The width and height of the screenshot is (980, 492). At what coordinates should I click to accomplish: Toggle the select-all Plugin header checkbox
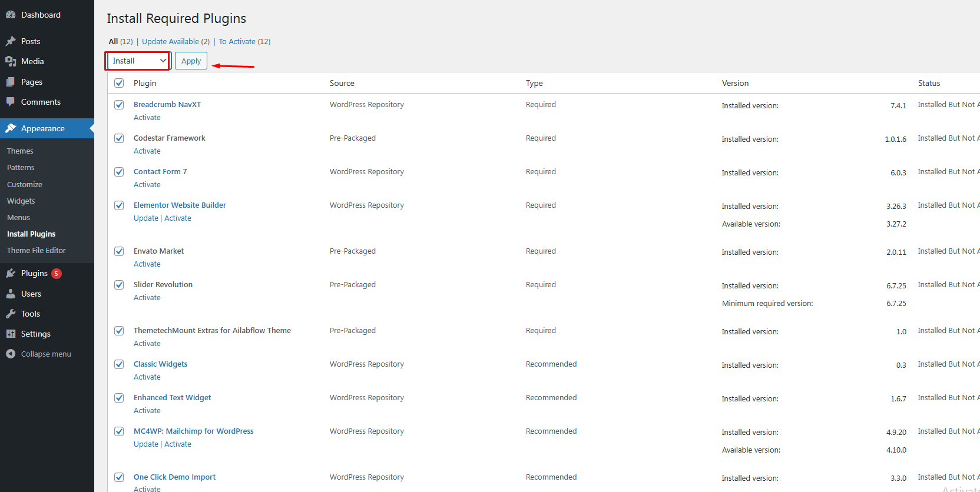[x=119, y=83]
